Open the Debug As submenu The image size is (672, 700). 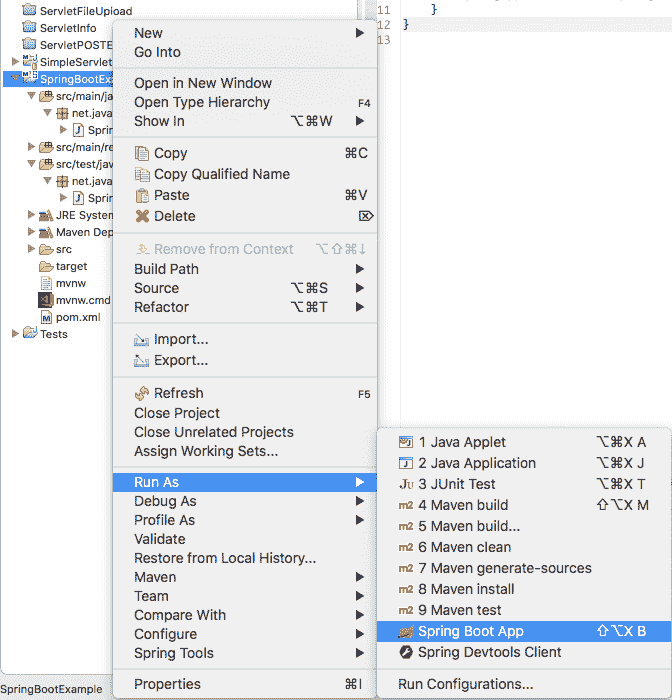tap(245, 501)
